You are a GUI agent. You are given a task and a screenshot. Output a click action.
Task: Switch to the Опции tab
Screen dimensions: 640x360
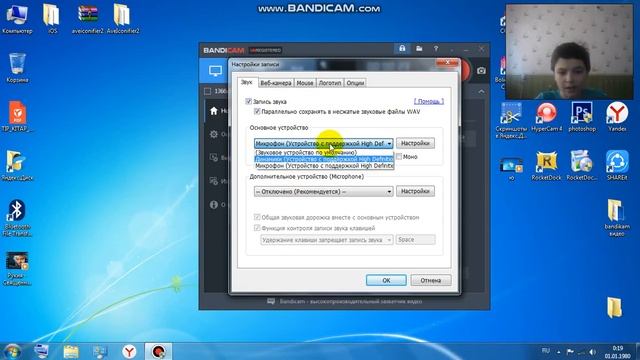tap(355, 83)
